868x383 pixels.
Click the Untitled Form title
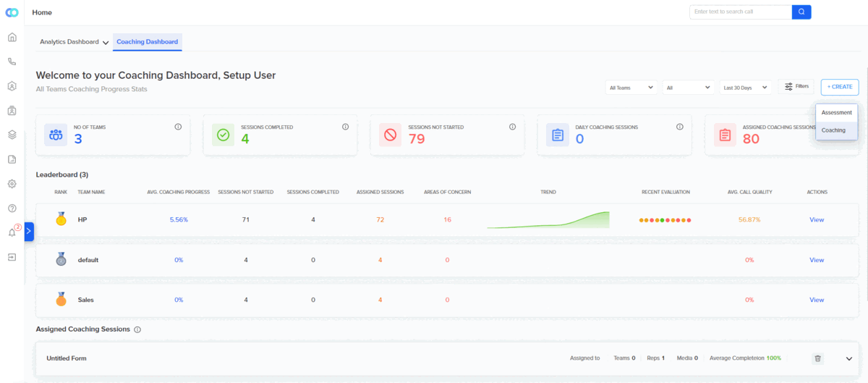[67, 358]
